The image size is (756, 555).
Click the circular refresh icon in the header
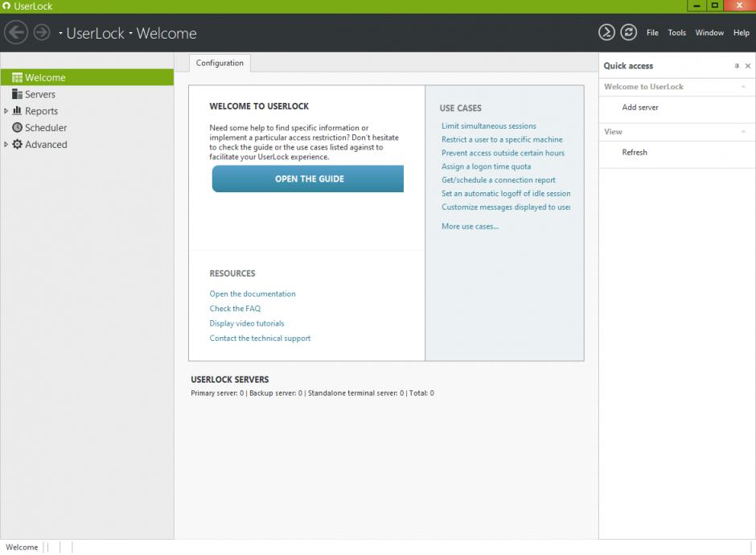tap(629, 32)
